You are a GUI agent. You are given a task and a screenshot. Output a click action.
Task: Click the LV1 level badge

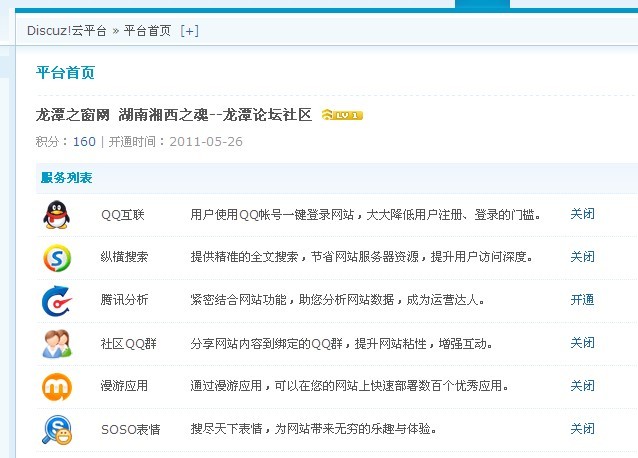(342, 115)
